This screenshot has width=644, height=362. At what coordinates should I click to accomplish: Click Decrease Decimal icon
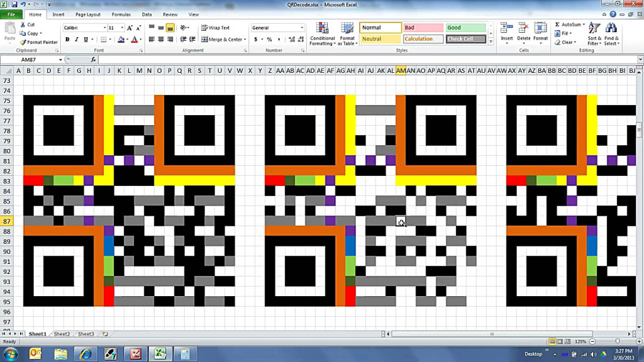click(301, 39)
